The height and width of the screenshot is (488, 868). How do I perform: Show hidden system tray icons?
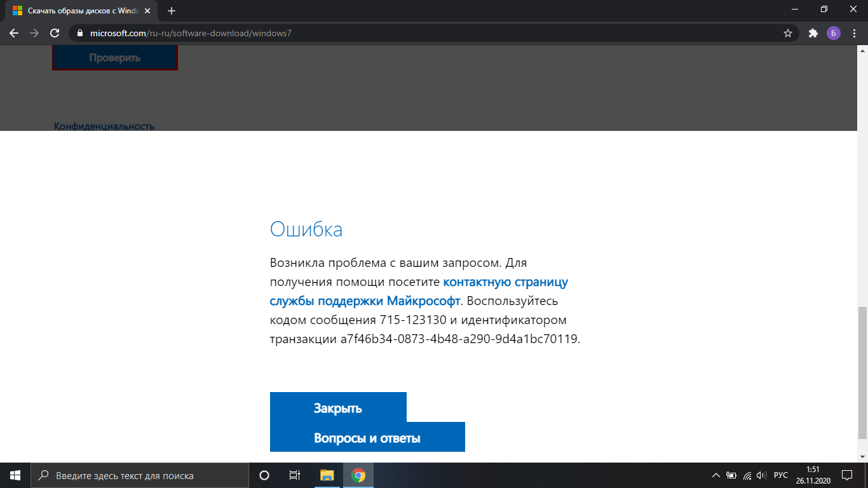pyautogui.click(x=715, y=475)
